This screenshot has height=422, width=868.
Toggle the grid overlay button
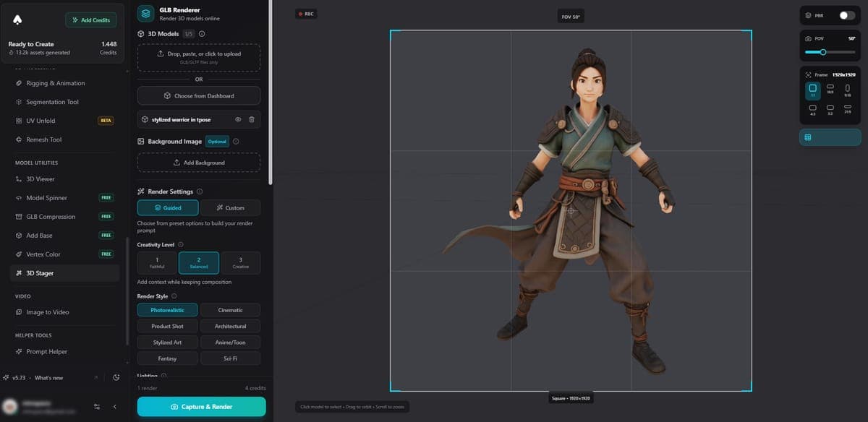[x=830, y=137]
